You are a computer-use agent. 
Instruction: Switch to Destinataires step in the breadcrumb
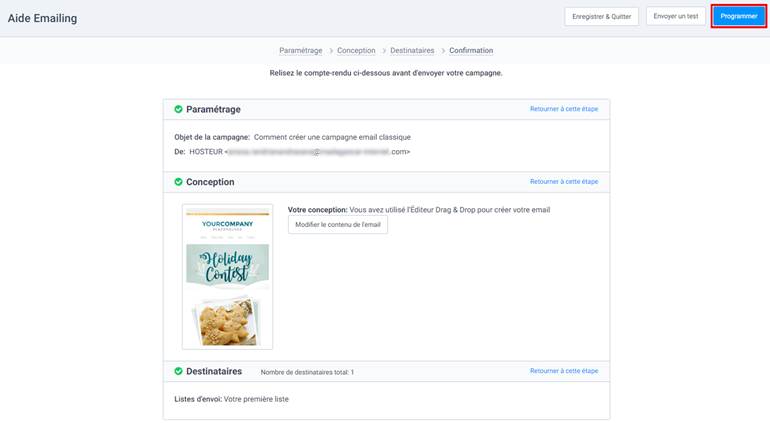(413, 50)
